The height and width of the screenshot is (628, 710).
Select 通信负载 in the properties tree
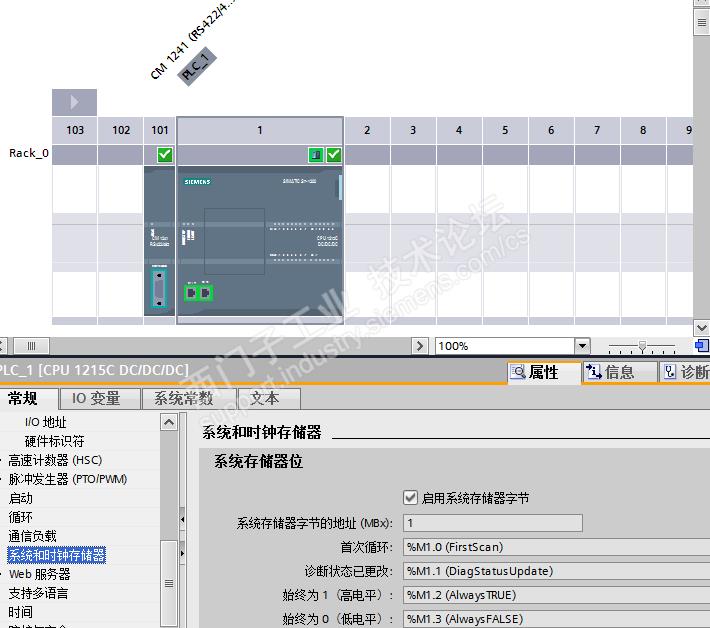point(32,537)
